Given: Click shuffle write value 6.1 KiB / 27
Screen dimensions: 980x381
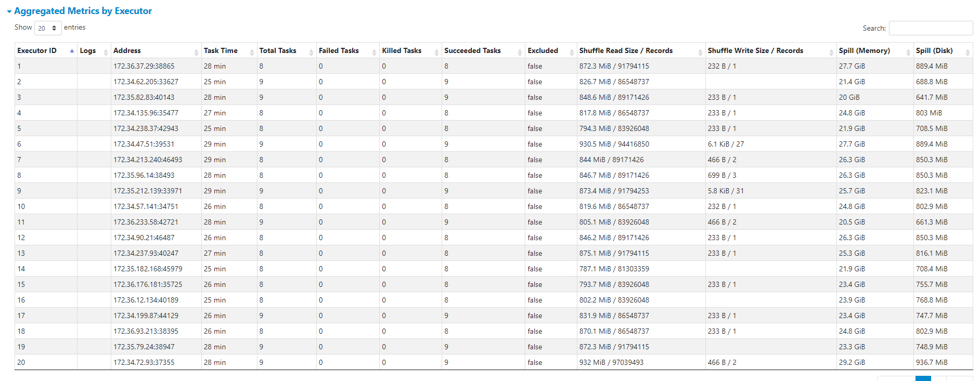Looking at the screenshot, I should (x=726, y=144).
